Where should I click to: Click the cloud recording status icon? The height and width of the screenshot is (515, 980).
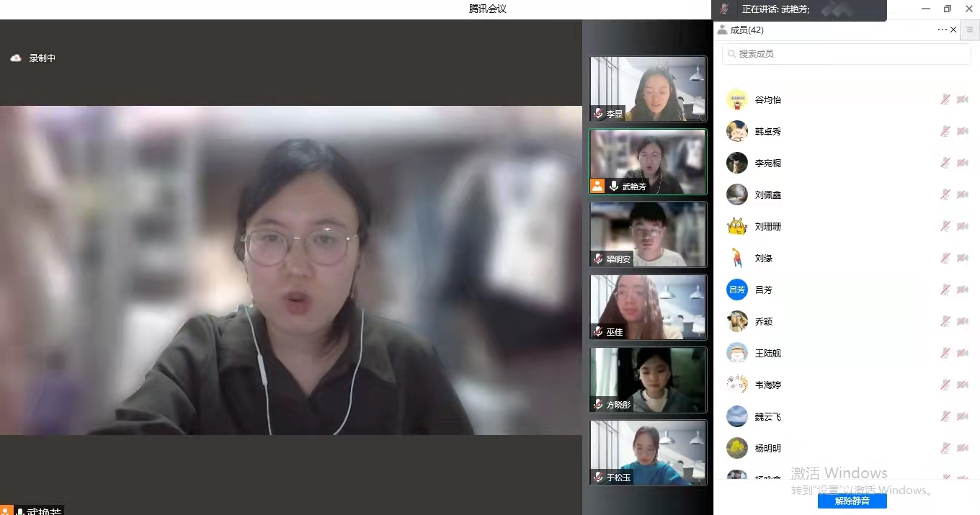click(x=16, y=58)
